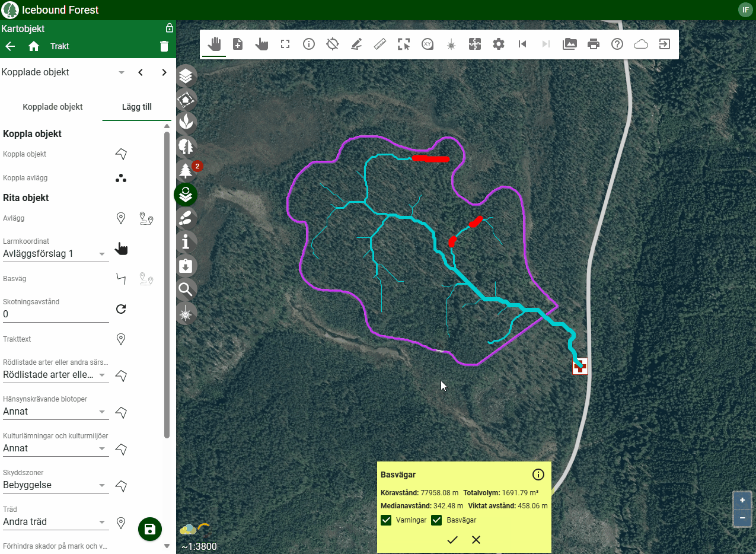Open the Skyddszoner Bebyggelse dropdown
The width and height of the screenshot is (756, 554).
103,485
